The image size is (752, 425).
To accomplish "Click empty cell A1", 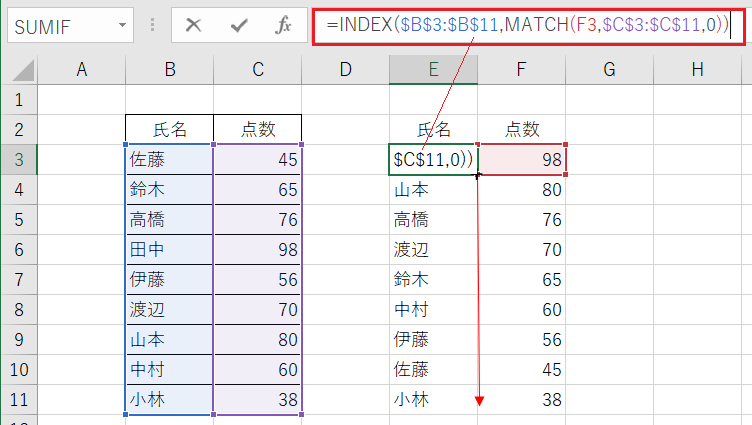I will click(82, 100).
